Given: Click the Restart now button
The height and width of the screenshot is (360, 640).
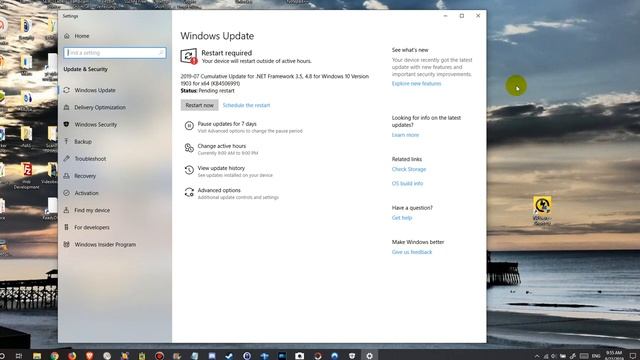Looking at the screenshot, I should pos(199,105).
